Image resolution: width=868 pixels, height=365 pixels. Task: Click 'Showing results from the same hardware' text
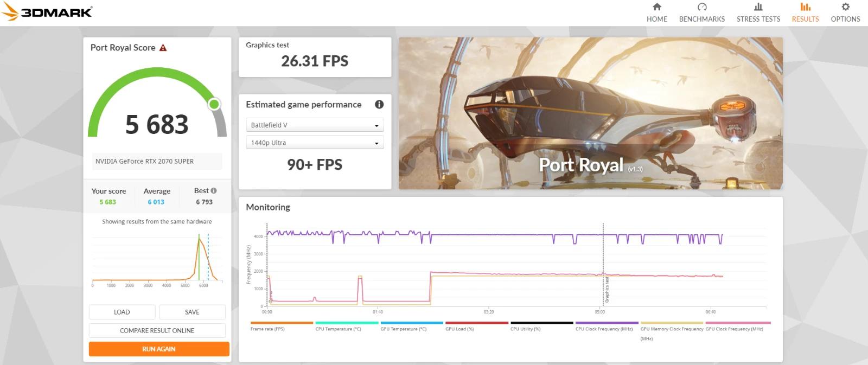click(157, 221)
